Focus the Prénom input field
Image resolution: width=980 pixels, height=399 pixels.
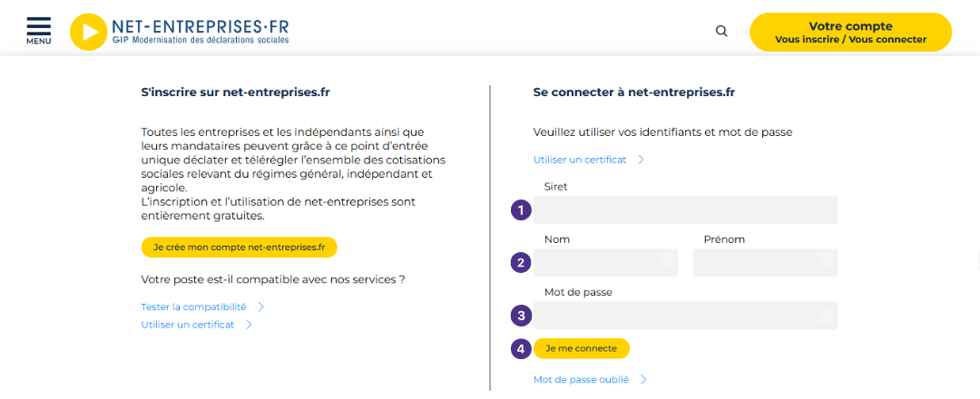[765, 262]
